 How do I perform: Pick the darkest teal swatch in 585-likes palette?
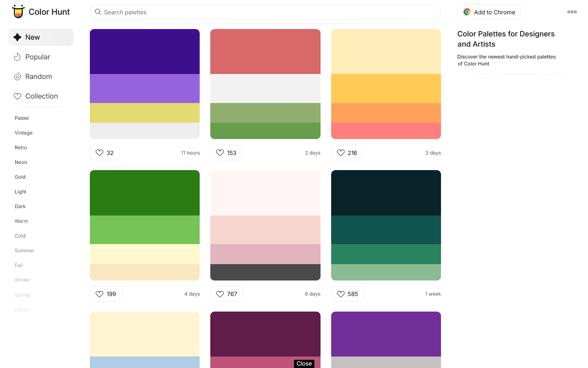[x=386, y=193]
